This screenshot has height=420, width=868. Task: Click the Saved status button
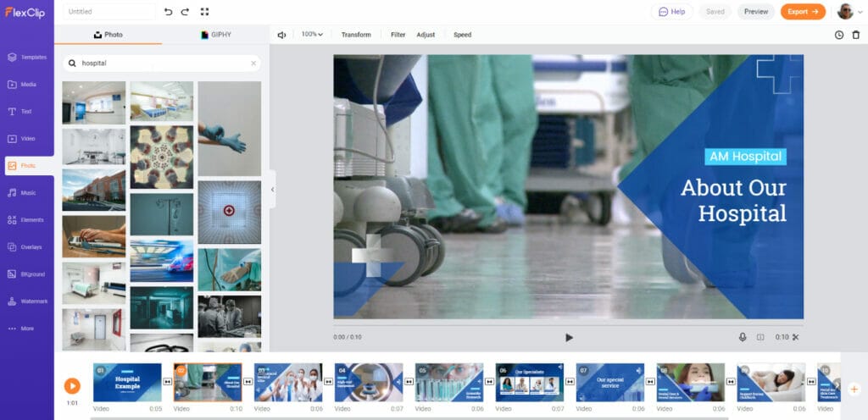pos(715,12)
